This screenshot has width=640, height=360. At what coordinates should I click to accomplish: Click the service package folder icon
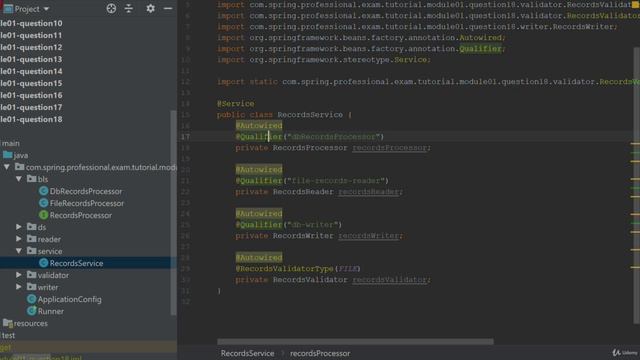tap(31, 250)
